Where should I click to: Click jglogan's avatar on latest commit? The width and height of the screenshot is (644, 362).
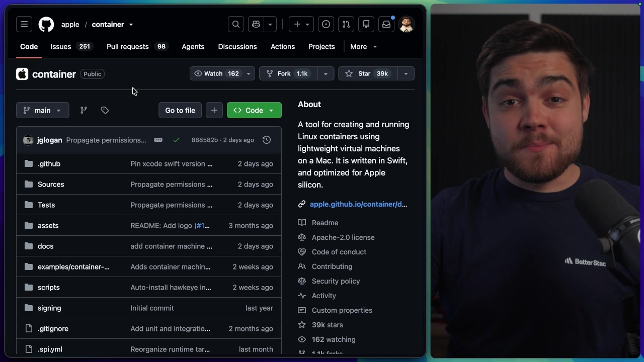coord(28,140)
